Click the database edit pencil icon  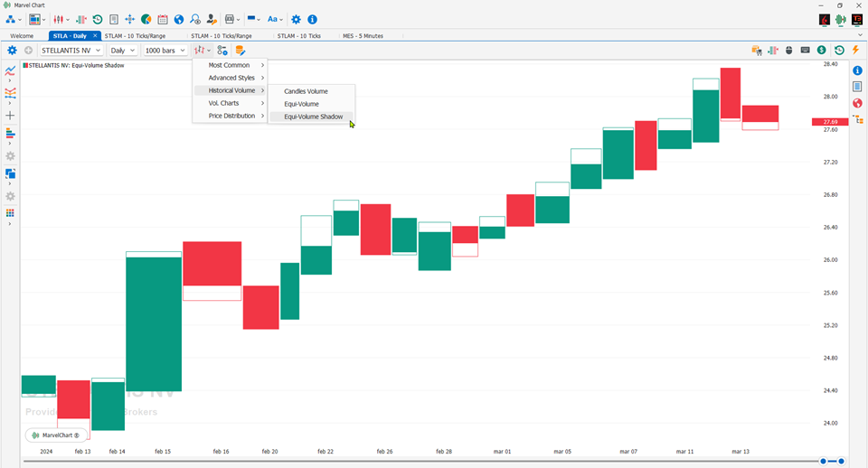(x=240, y=51)
